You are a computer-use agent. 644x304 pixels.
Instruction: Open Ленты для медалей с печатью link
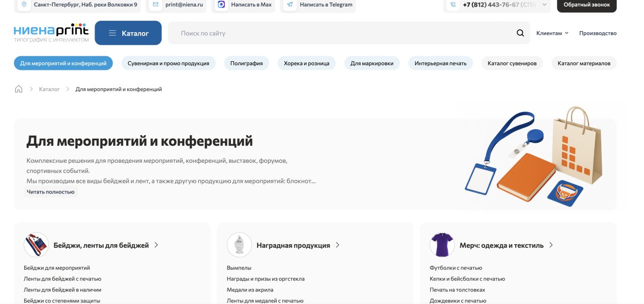pyautogui.click(x=265, y=300)
